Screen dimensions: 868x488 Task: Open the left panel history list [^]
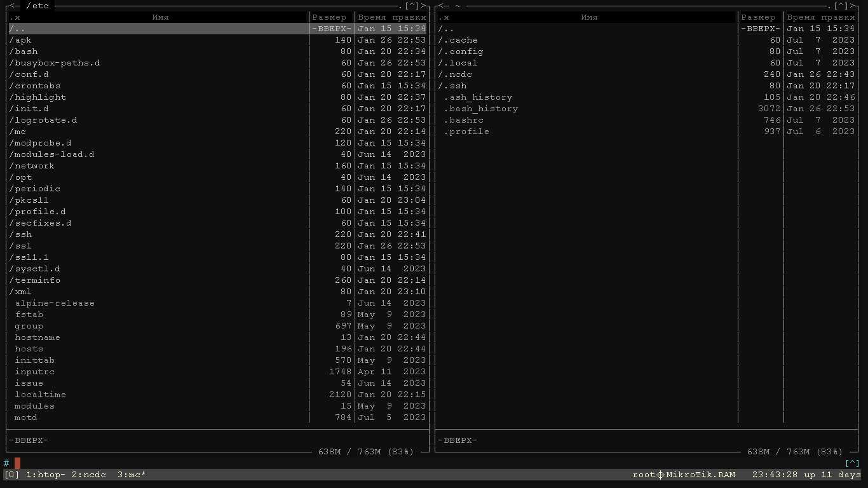click(x=412, y=6)
